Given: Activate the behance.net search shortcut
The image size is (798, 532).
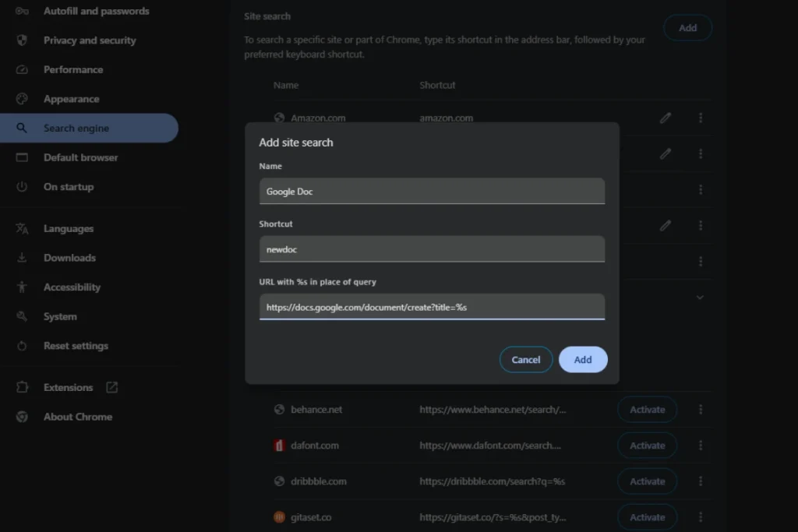Looking at the screenshot, I should (x=647, y=409).
